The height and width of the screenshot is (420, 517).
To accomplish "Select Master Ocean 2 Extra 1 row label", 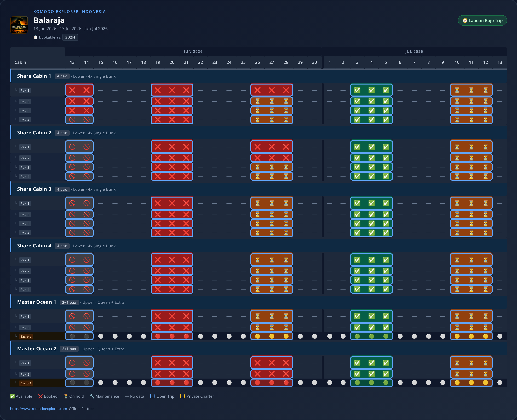I will 26,383.
